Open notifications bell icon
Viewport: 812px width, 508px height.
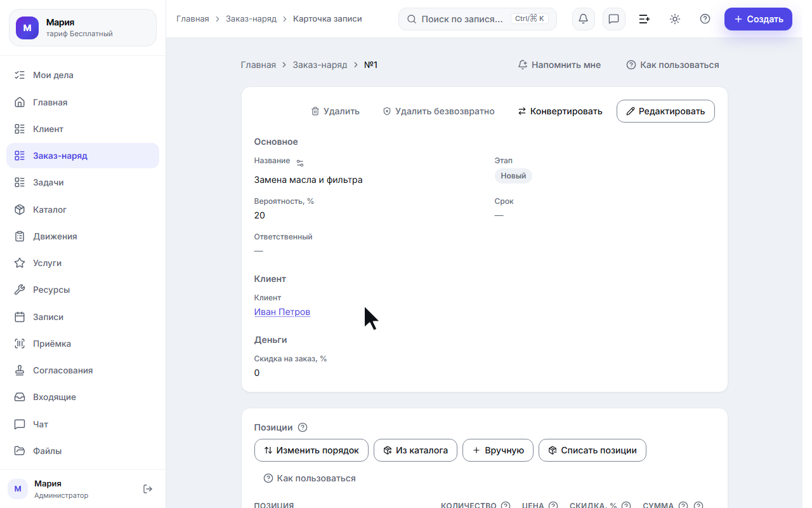click(x=583, y=19)
